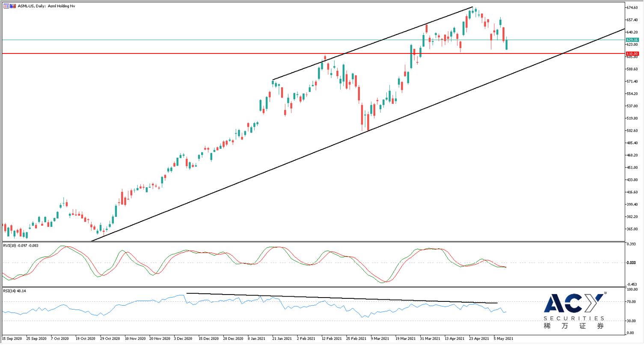Select the red horizontal line at 610.00
Viewport: 644px width, 345px height.
click(x=312, y=53)
